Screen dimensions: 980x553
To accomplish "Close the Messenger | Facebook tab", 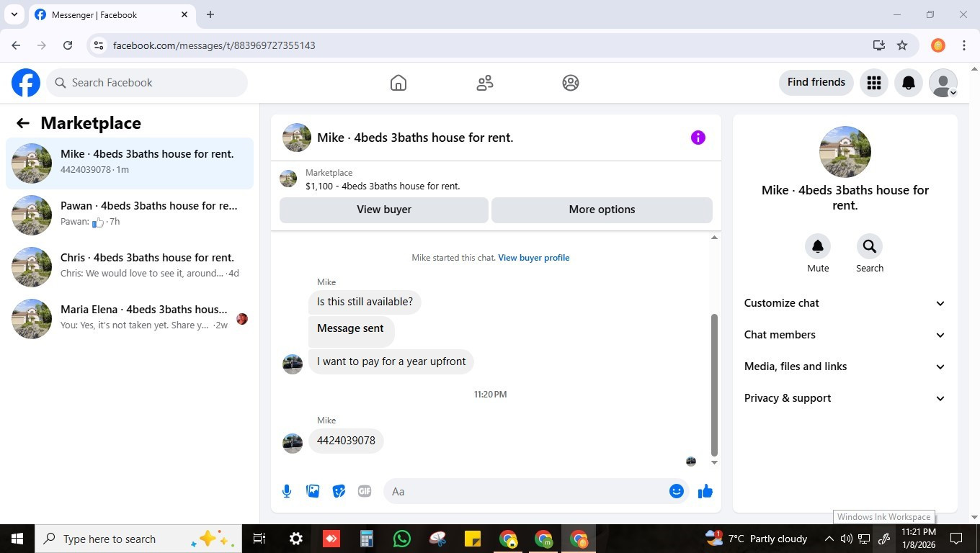I will (x=184, y=14).
